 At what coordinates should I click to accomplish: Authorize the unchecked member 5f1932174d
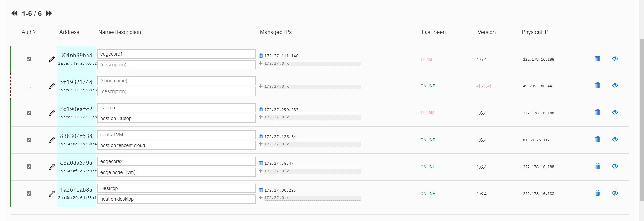(29, 86)
